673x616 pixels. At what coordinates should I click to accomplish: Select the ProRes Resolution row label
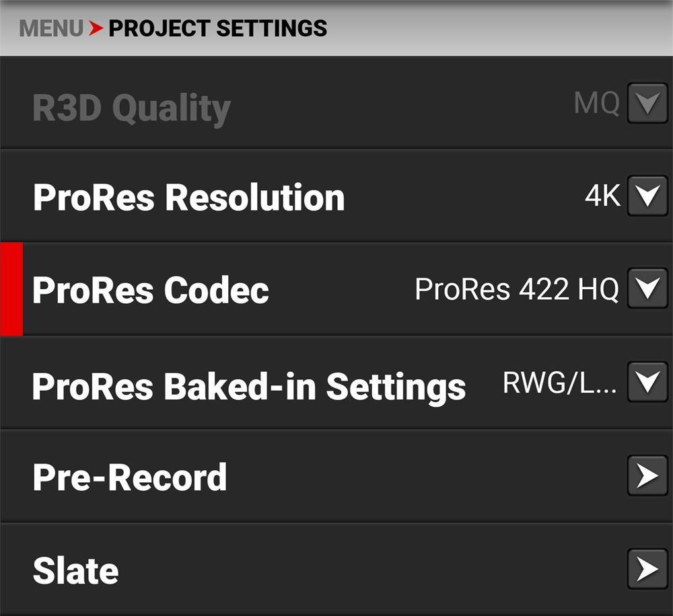pyautogui.click(x=188, y=197)
